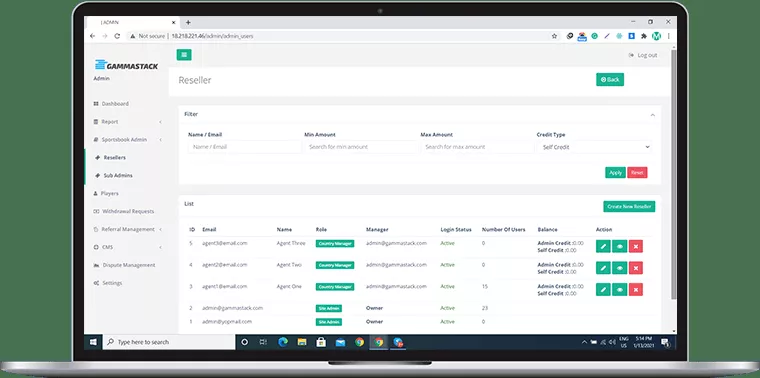Edit agent3@email.com with pencil icon

pos(603,246)
